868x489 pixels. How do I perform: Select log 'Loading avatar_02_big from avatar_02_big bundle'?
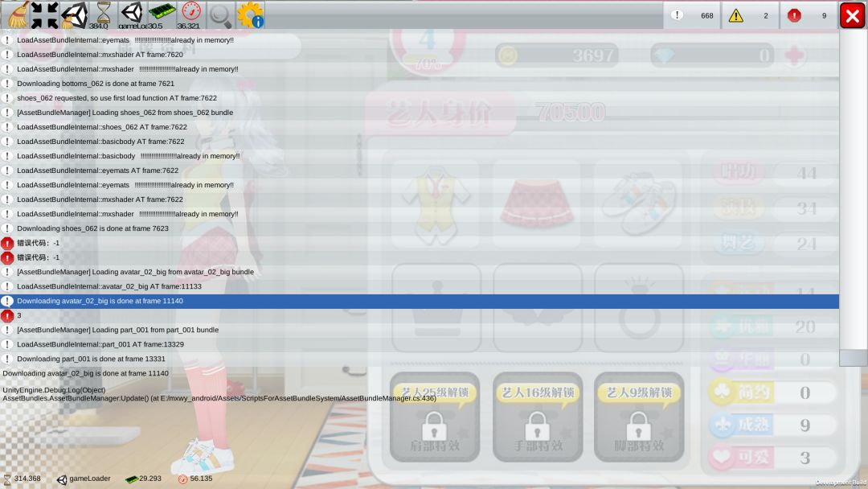tap(420, 272)
